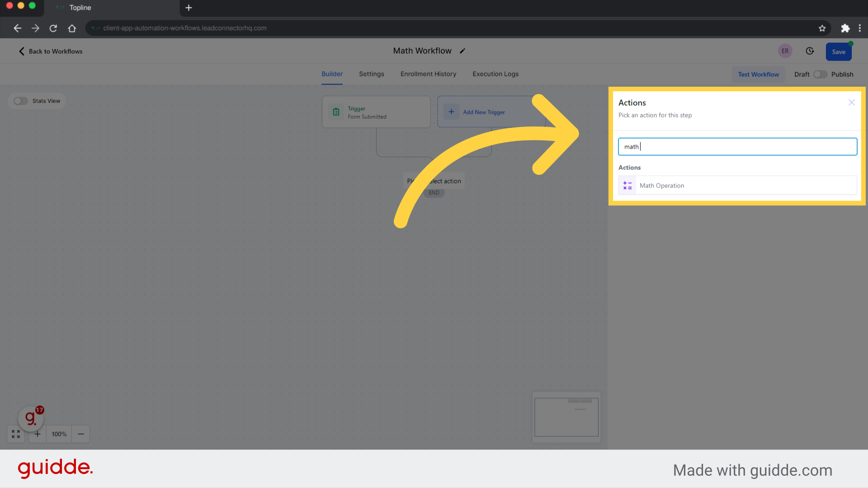The image size is (868, 488).
Task: Click the Math Operation action icon
Action: coord(627,185)
